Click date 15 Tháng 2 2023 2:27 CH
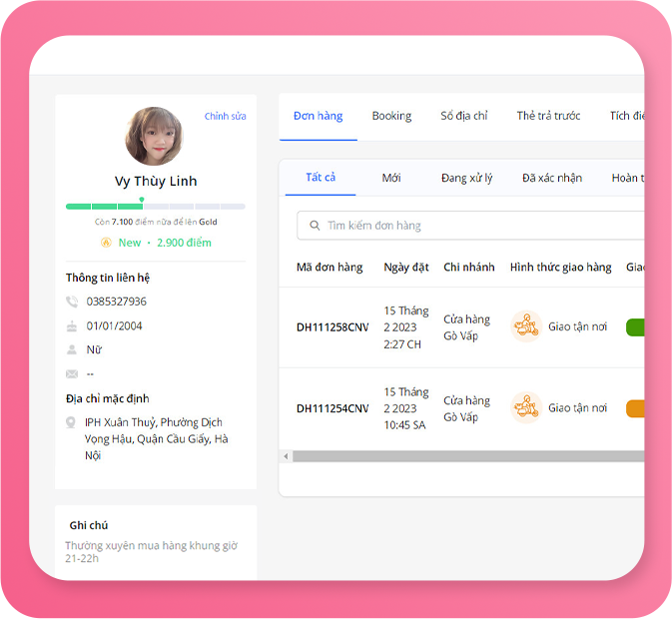672x619 pixels. point(406,327)
